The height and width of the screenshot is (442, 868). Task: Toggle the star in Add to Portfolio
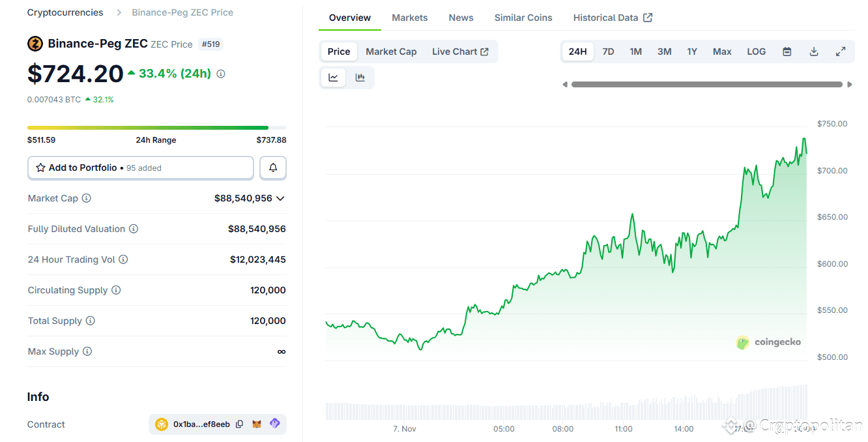point(41,168)
